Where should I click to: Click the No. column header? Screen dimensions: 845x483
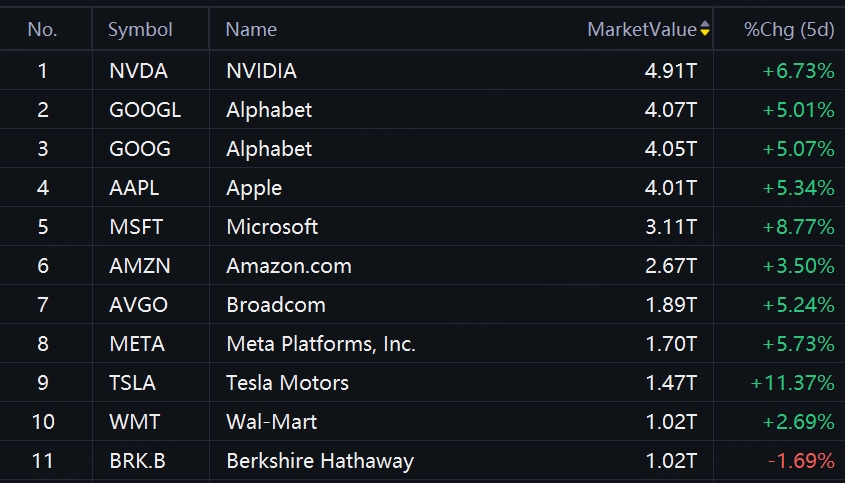[43, 29]
